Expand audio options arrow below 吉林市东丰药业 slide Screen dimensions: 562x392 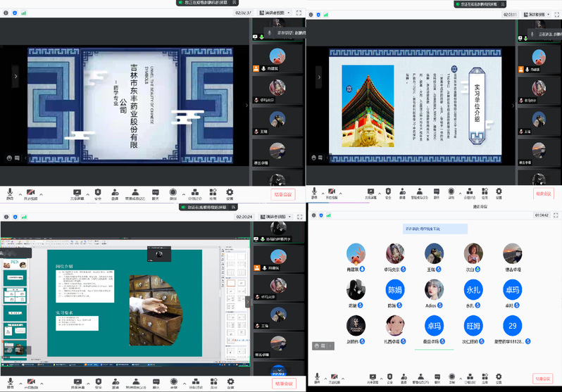point(19,193)
